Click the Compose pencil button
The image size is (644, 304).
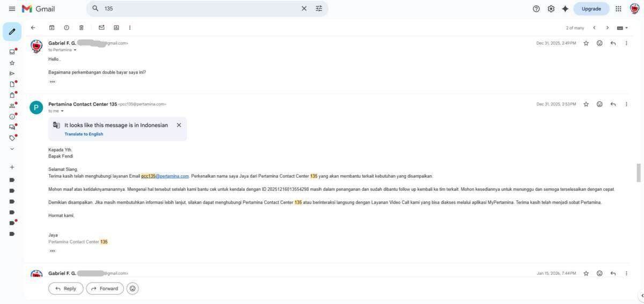[12, 32]
